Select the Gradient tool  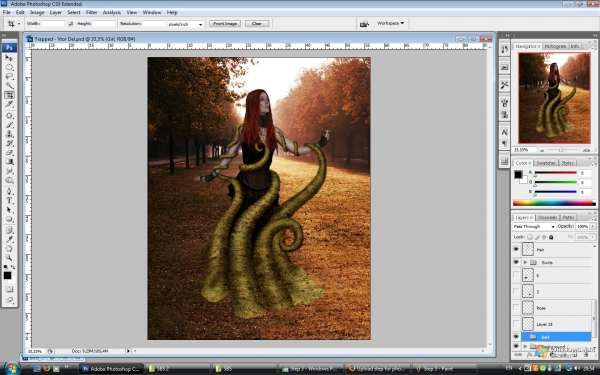tap(9, 161)
